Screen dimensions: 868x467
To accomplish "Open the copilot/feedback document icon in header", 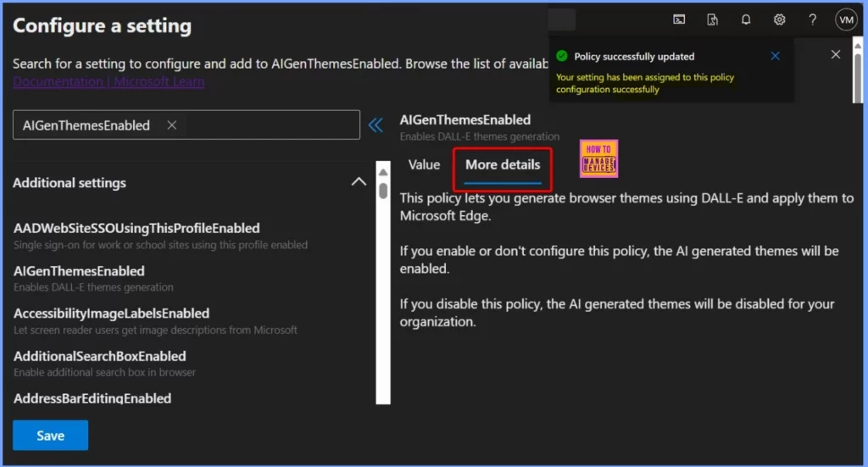I will (712, 20).
